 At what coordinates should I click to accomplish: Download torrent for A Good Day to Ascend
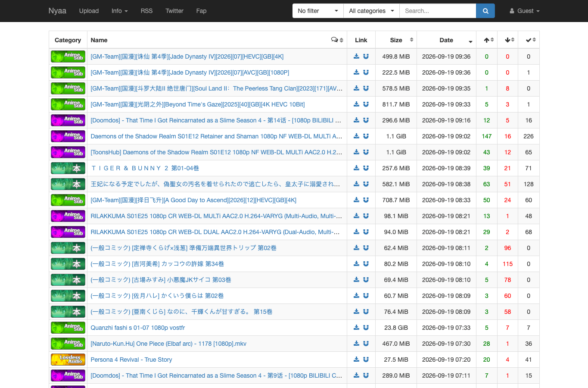(x=356, y=200)
